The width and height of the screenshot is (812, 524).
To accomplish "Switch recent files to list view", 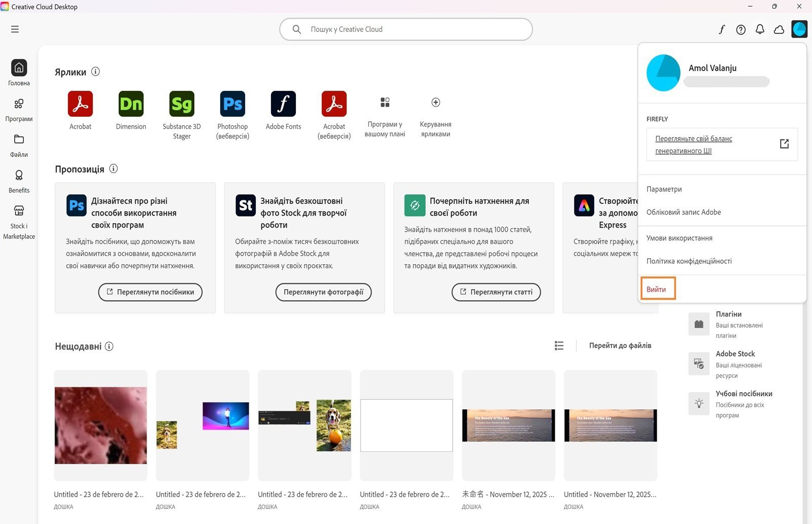I will coord(559,345).
